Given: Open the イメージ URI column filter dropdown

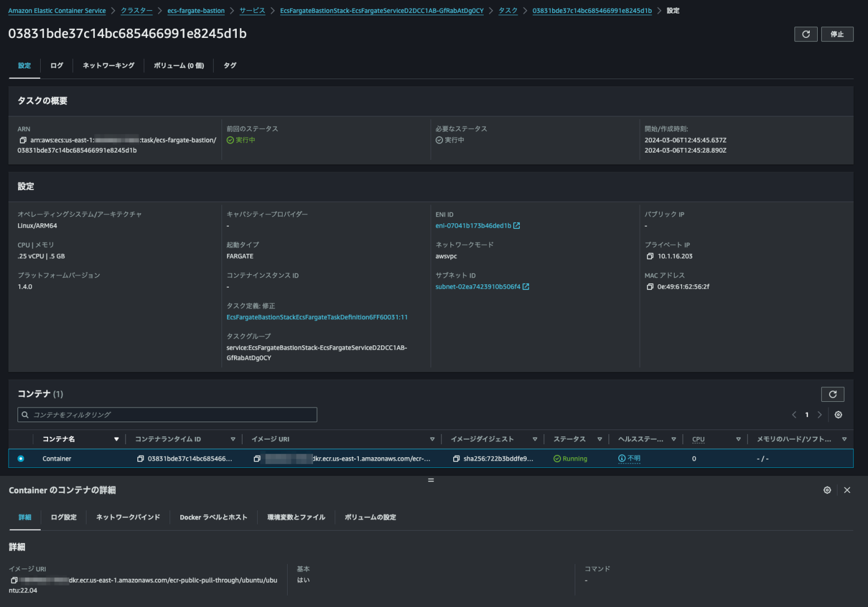Looking at the screenshot, I should coord(432,439).
